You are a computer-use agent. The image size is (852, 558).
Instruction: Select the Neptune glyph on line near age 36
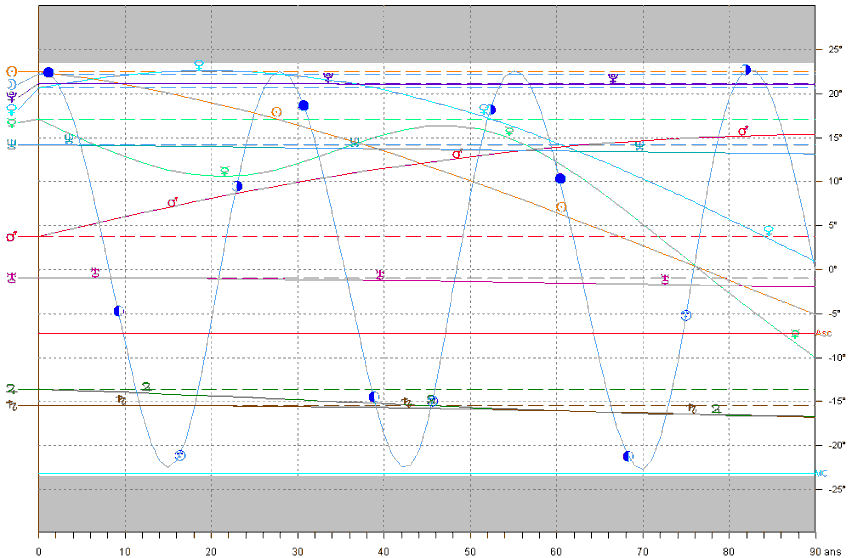(x=354, y=142)
